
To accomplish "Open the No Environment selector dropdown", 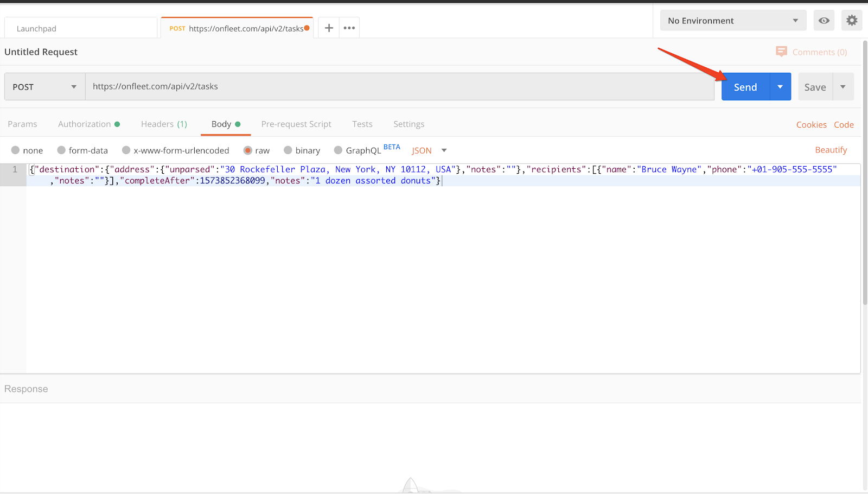I will coord(733,21).
